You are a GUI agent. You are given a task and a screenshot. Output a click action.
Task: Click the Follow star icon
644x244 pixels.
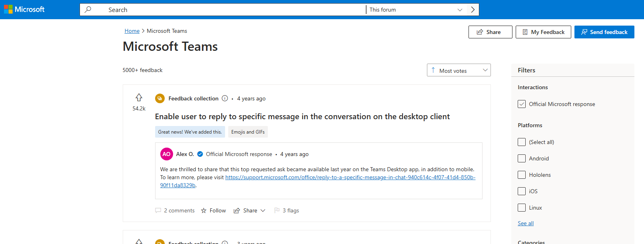click(204, 210)
